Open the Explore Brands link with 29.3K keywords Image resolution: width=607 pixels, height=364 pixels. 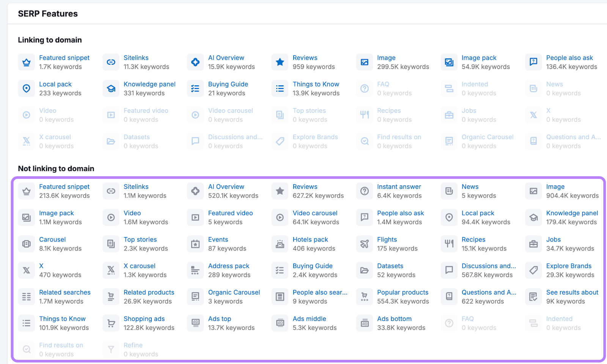click(569, 266)
